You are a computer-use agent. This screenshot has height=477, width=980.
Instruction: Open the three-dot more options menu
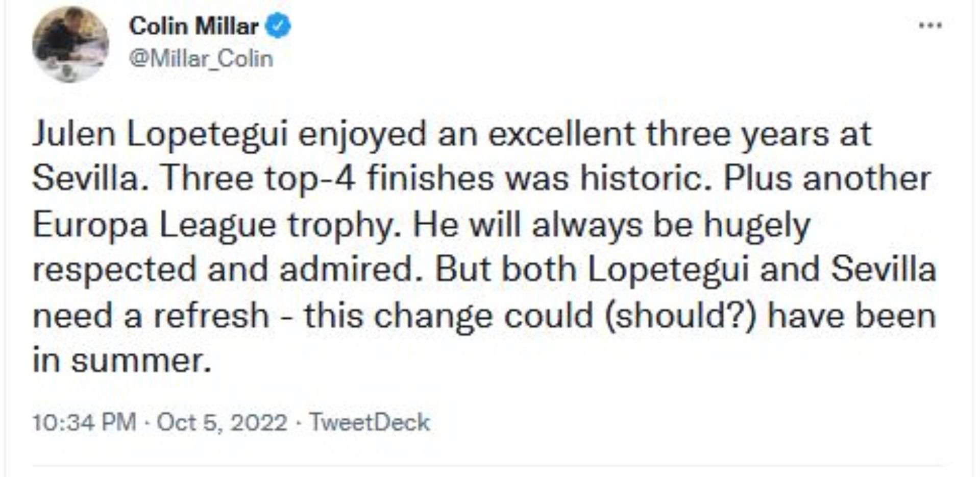point(930,26)
